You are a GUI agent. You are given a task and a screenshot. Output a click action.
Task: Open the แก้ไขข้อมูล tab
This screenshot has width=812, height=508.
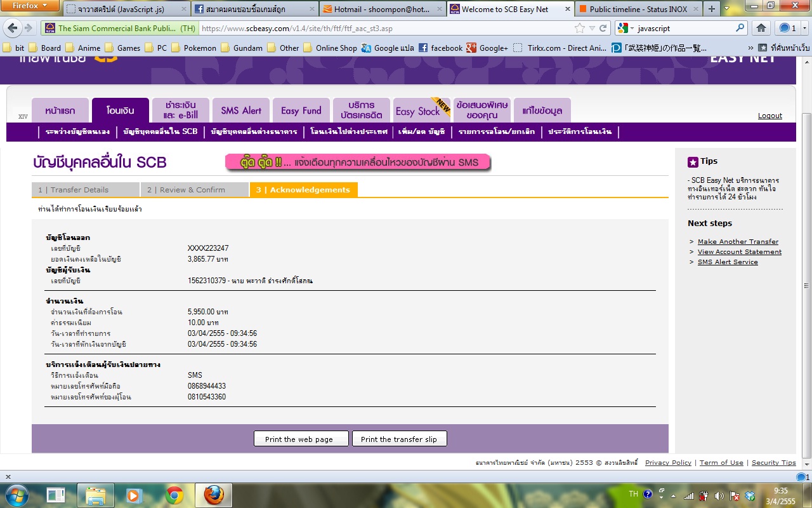542,110
